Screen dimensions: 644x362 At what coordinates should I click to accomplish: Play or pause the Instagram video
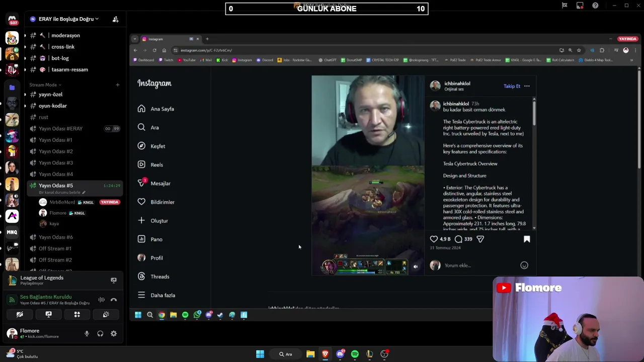coord(368,175)
